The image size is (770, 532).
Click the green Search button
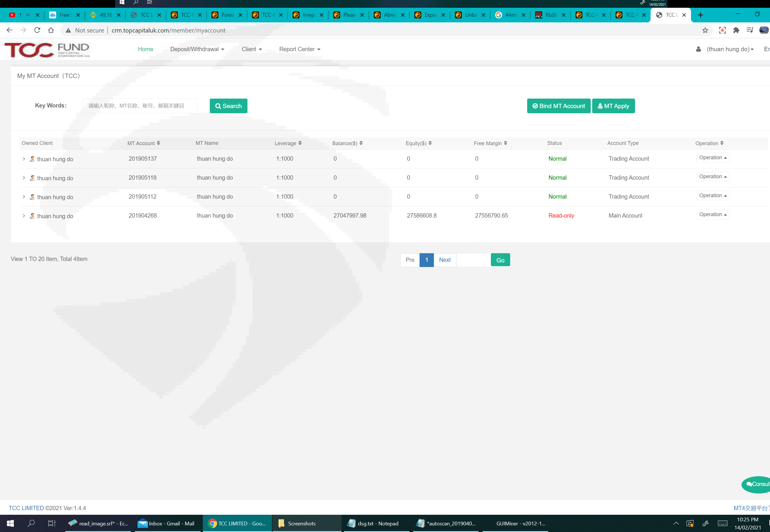228,106
